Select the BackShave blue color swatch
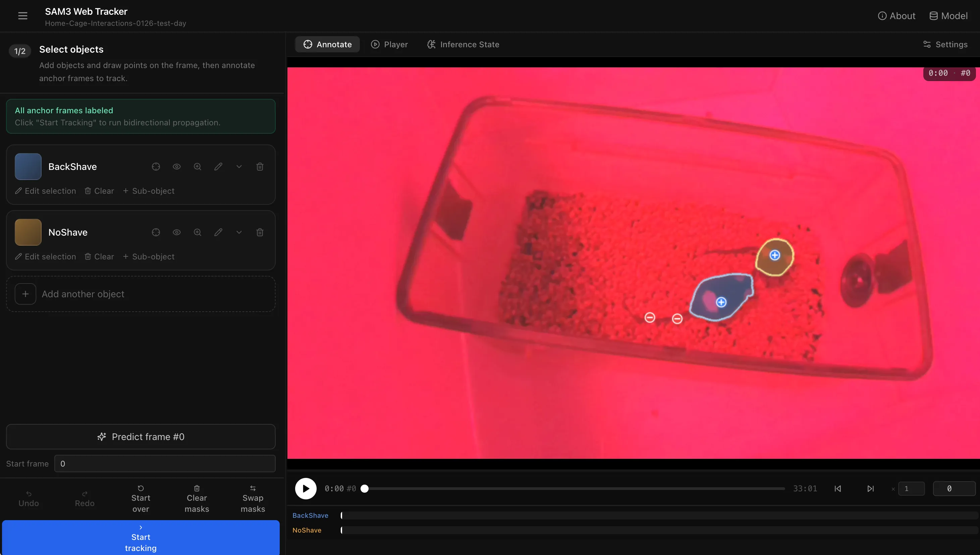The width and height of the screenshot is (980, 555). click(x=28, y=167)
